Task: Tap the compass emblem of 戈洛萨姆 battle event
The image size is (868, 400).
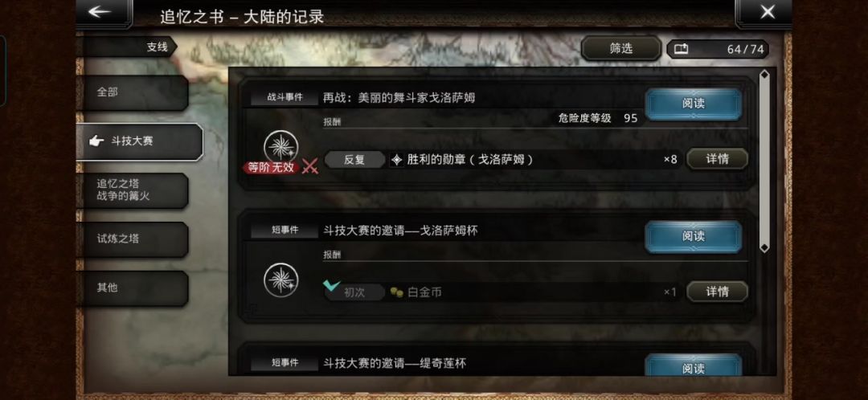Action: point(281,147)
